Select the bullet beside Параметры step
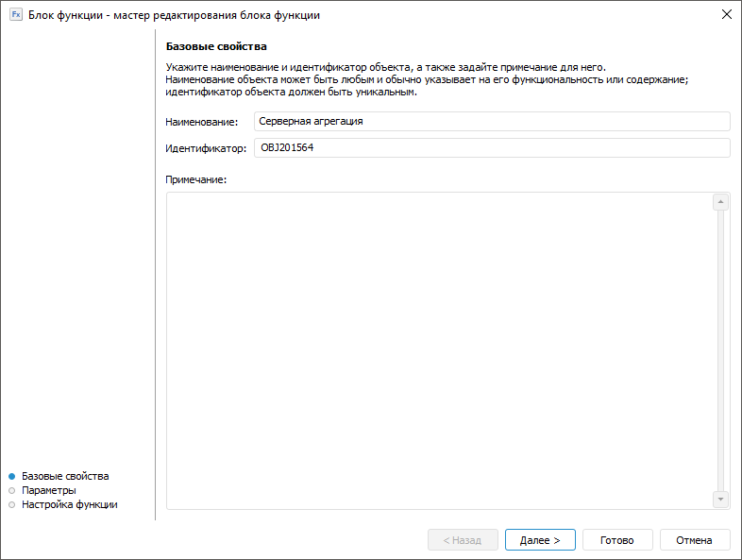Image resolution: width=742 pixels, height=560 pixels. click(11, 490)
